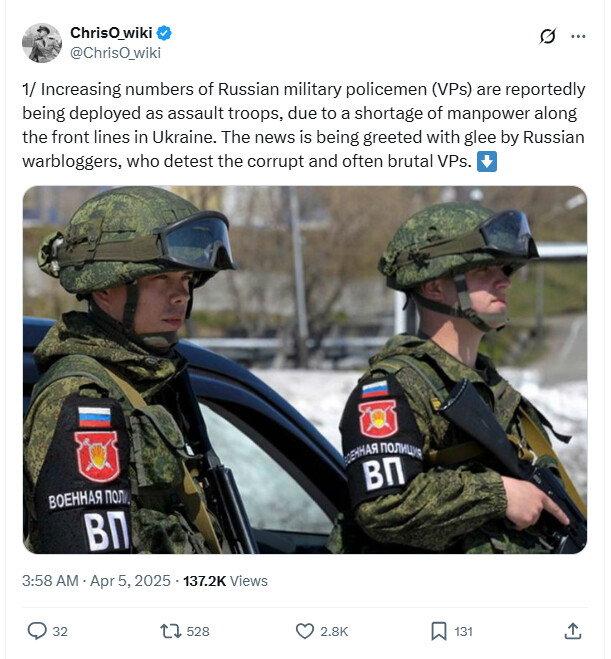Image resolution: width=611 pixels, height=659 pixels.
Task: Click the @ChrisO_wiki handle
Action: pyautogui.click(x=115, y=53)
